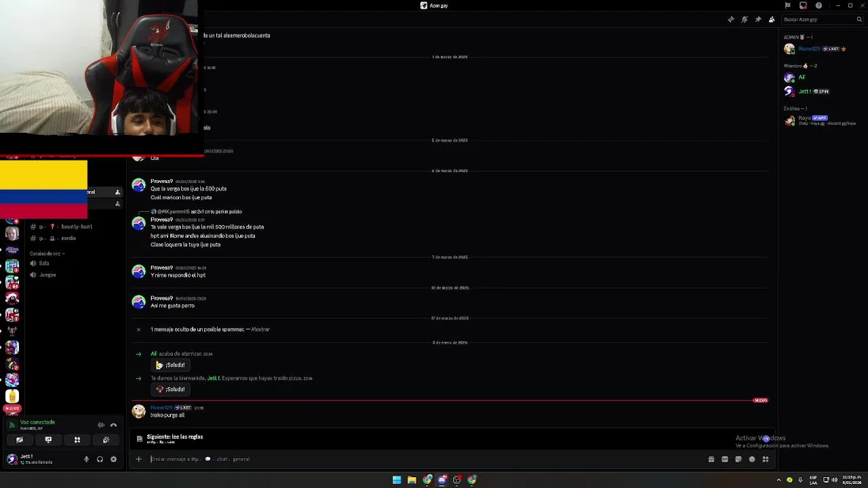The height and width of the screenshot is (488, 868).
Task: Toggle camera in the voice panel
Action: [20, 440]
